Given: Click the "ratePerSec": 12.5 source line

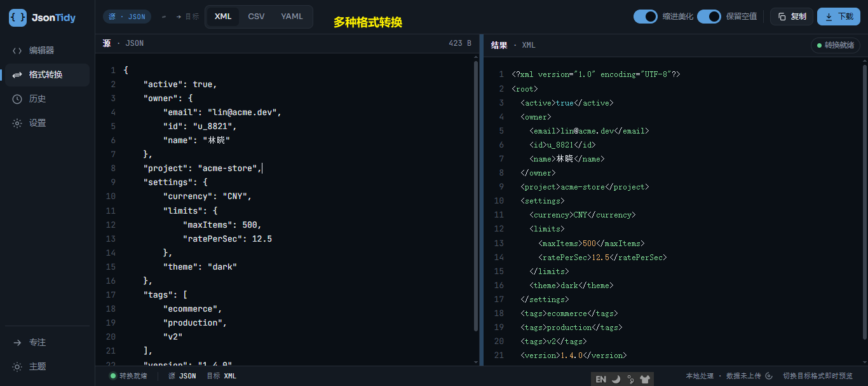Looking at the screenshot, I should [x=227, y=239].
